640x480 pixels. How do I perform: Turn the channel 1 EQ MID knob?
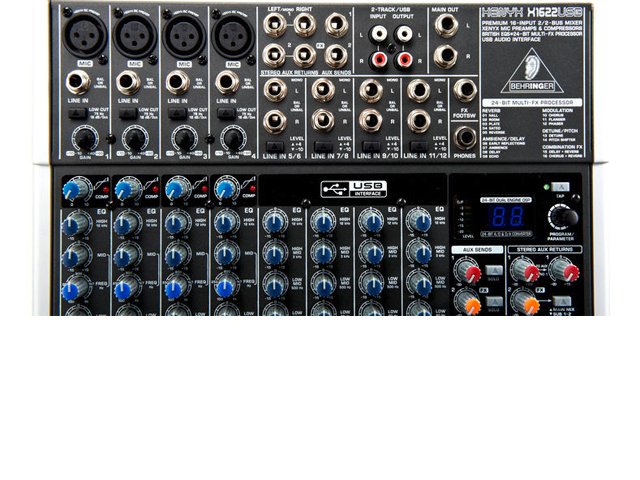(x=76, y=255)
